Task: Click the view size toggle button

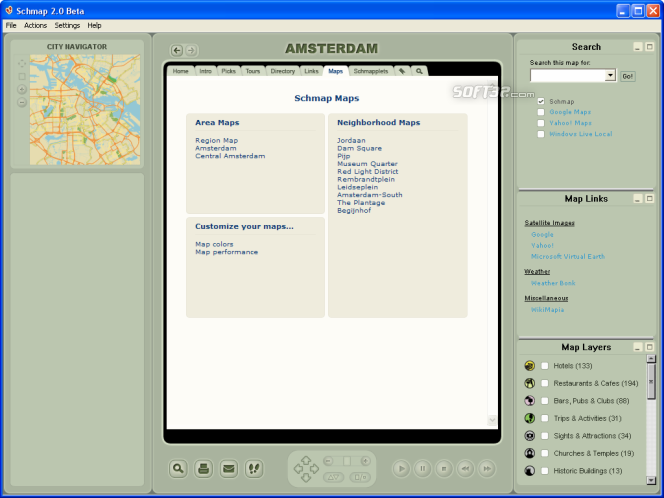Action: pos(360,477)
